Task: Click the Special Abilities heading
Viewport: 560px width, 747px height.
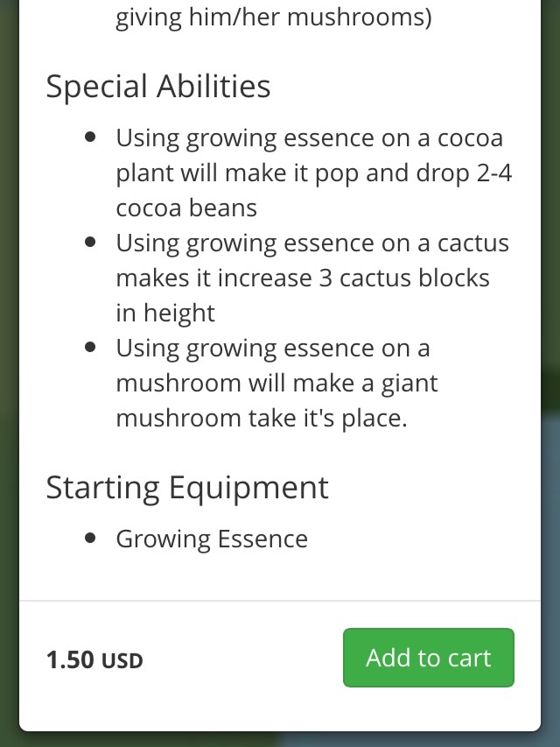Action: [157, 87]
